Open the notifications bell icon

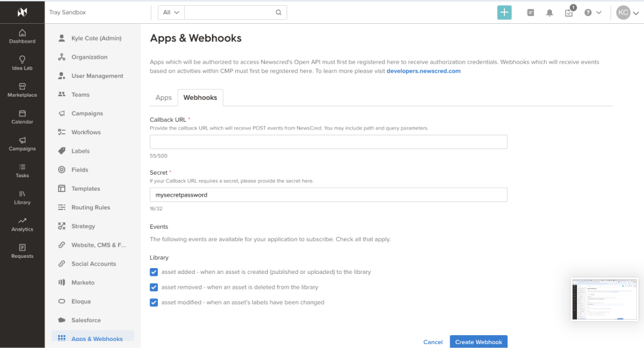[x=549, y=12]
